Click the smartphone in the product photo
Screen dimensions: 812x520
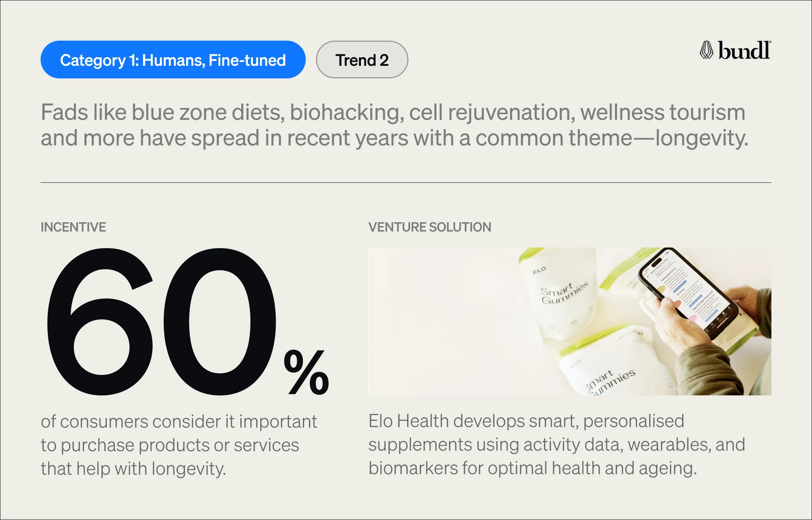pos(688,293)
